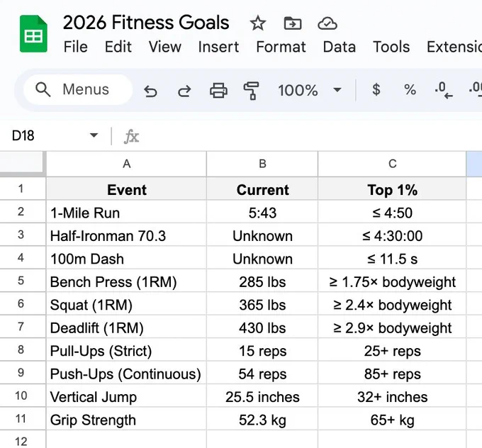Image resolution: width=482 pixels, height=448 pixels.
Task: Star the 2026 Fitness Goals document
Action: (257, 23)
